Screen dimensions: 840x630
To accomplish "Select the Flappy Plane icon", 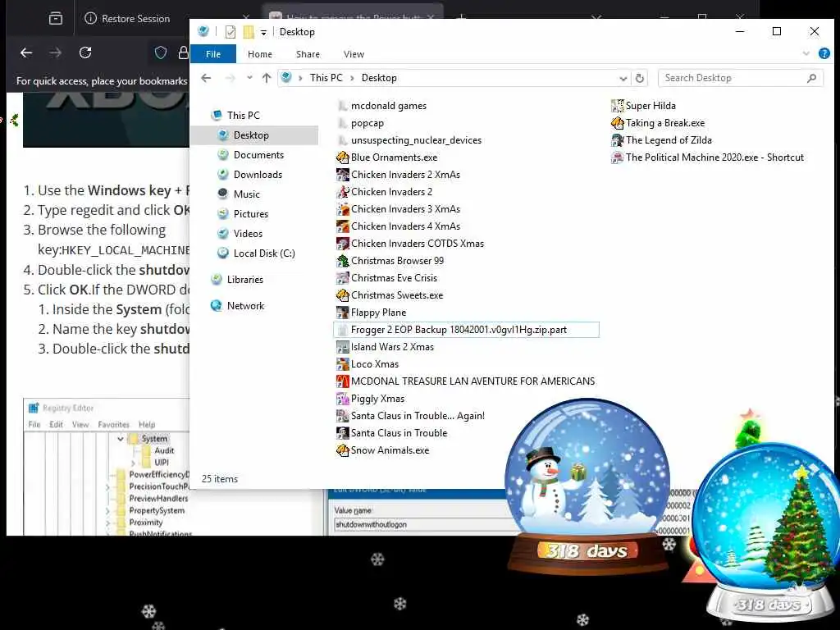I will 342,313.
